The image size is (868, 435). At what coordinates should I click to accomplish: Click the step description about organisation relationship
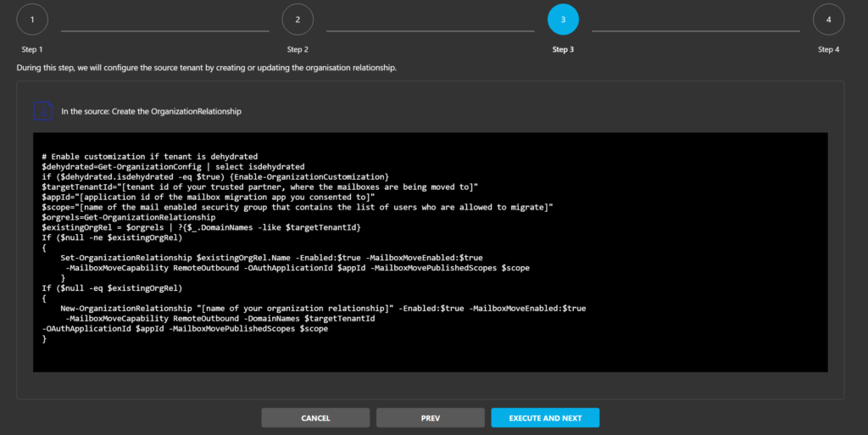click(x=207, y=68)
